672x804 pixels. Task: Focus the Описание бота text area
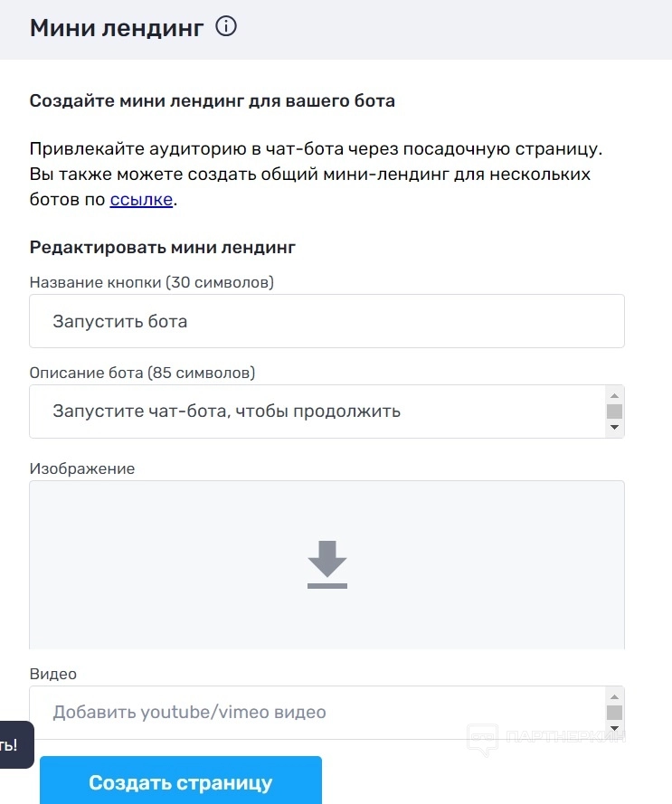[317, 411]
